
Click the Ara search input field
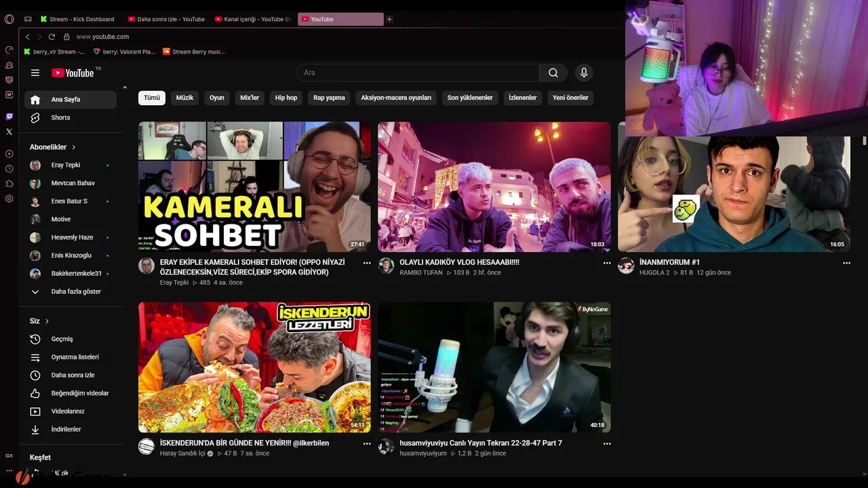(x=418, y=73)
